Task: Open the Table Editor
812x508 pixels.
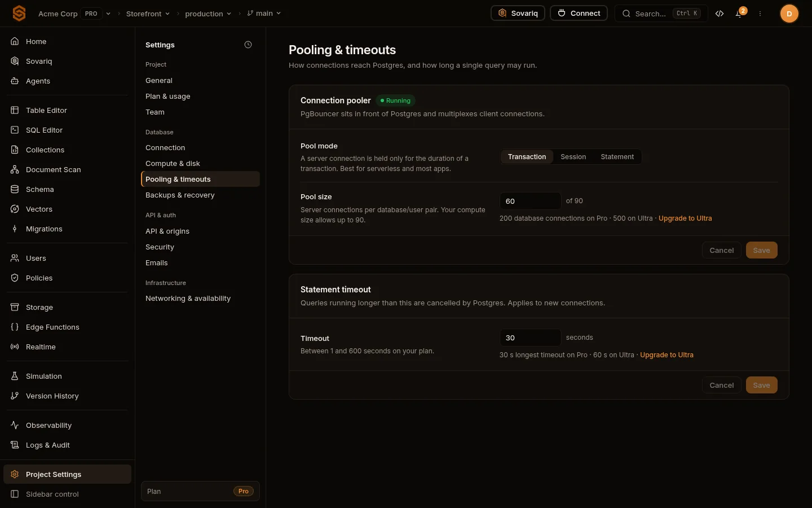Action: tap(68, 110)
